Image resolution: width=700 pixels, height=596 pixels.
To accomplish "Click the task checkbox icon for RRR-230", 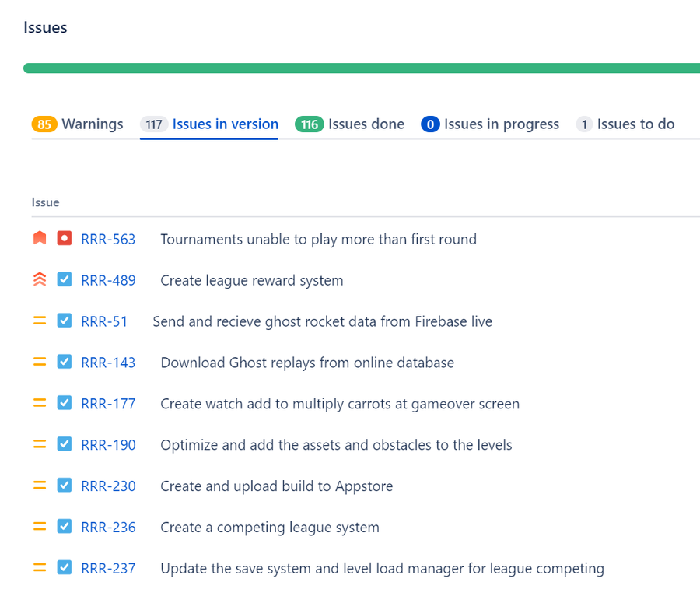I will click(x=65, y=485).
